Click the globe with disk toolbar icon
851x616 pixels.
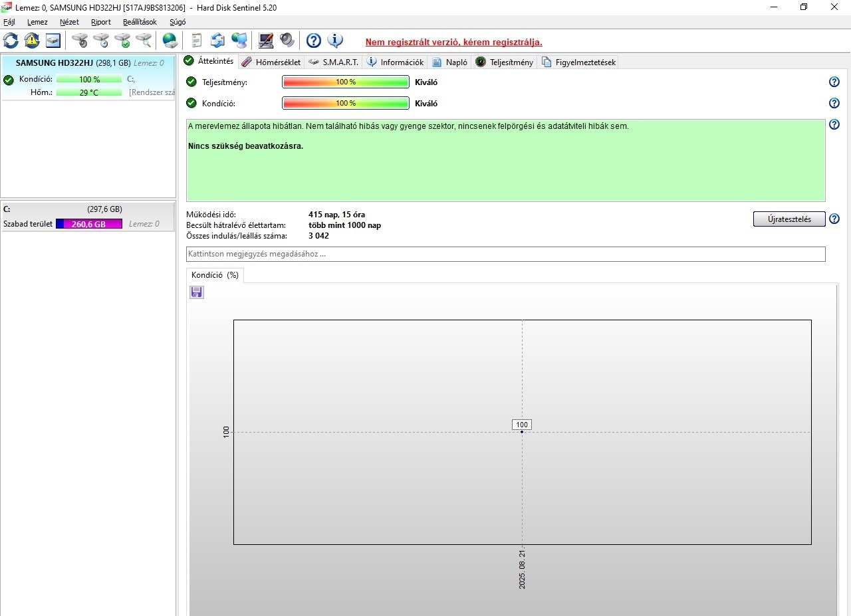coord(170,41)
